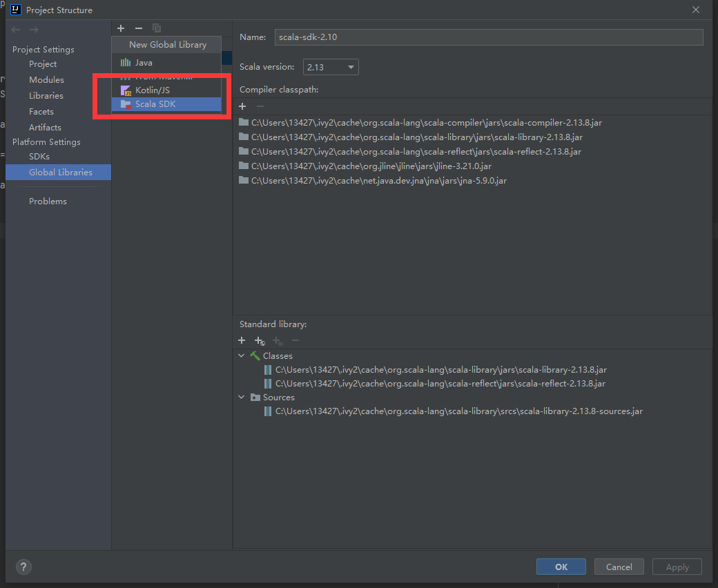Open the Project settings page
This screenshot has height=588, width=718.
click(x=43, y=64)
